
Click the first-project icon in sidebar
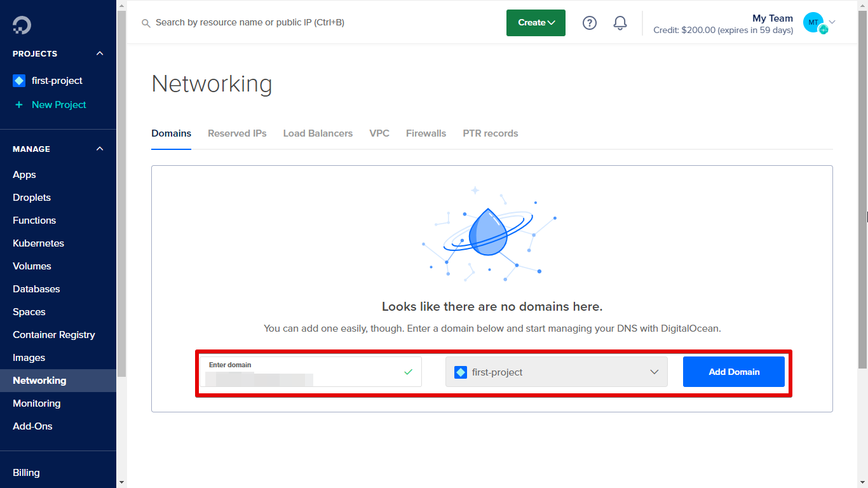pos(19,81)
